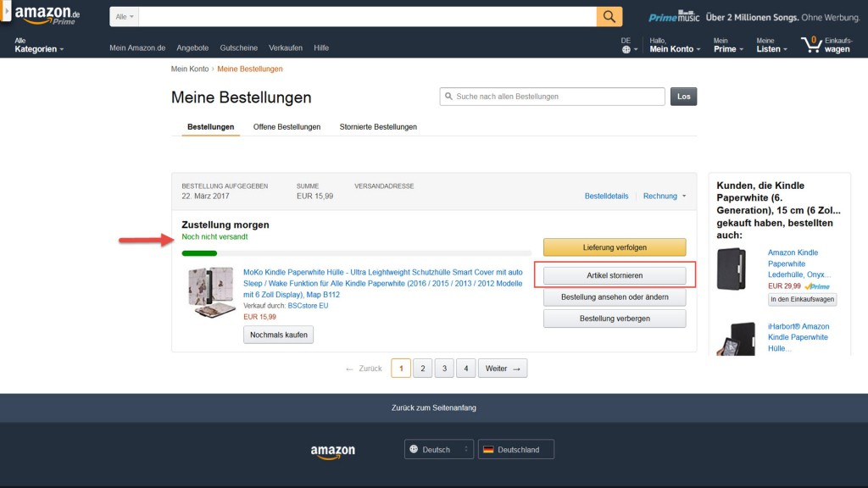
Task: Open the Amazon Kindle Lederhülle thumbnail
Action: tap(732, 269)
